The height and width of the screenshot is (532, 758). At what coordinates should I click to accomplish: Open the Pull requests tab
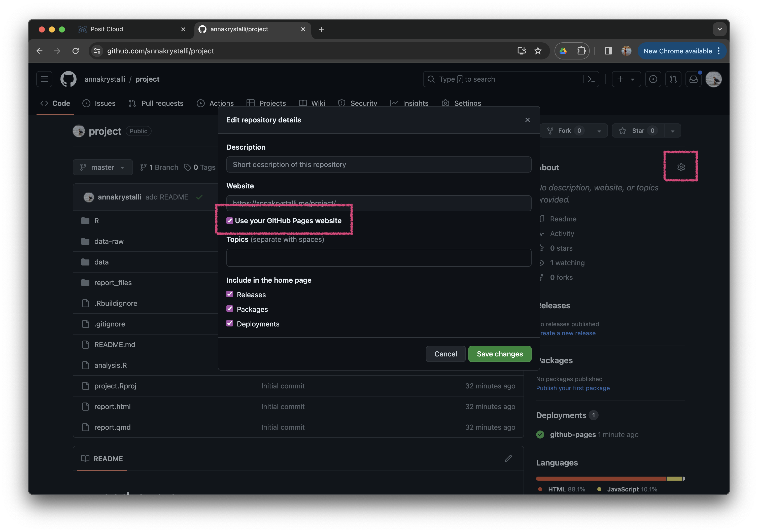156,103
